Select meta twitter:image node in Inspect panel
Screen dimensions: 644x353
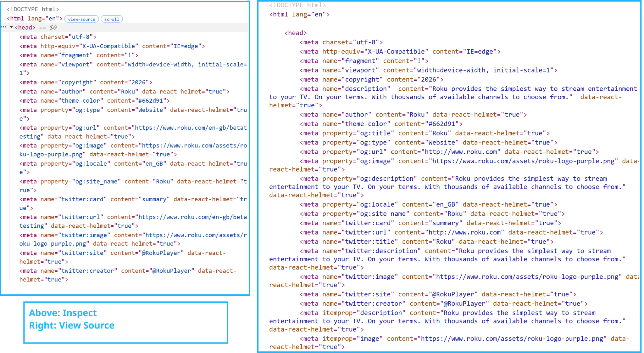[x=133, y=239]
